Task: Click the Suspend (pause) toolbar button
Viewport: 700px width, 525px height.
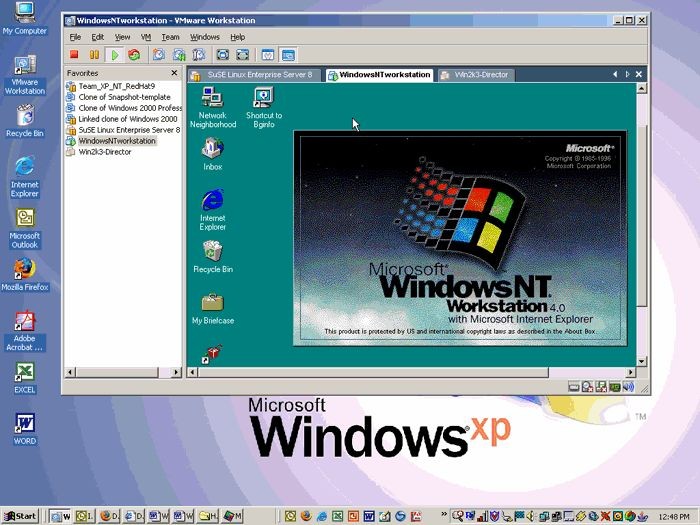Action: pyautogui.click(x=94, y=54)
